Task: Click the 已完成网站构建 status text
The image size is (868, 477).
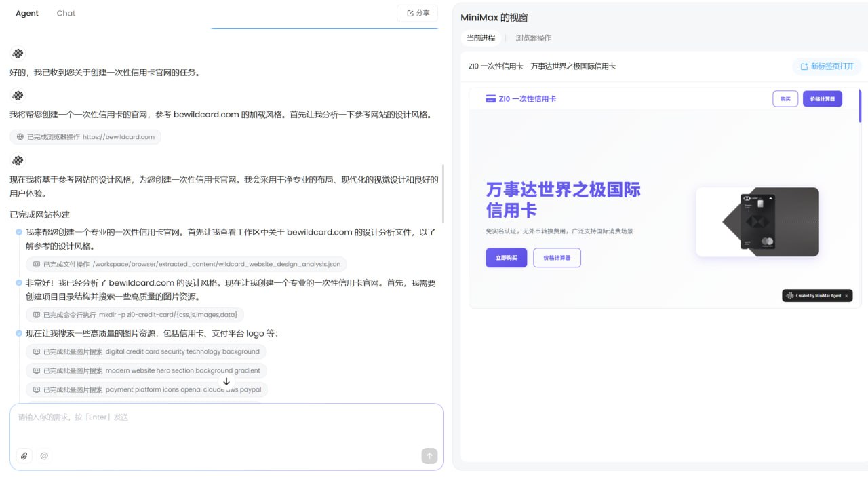Action: click(40, 214)
